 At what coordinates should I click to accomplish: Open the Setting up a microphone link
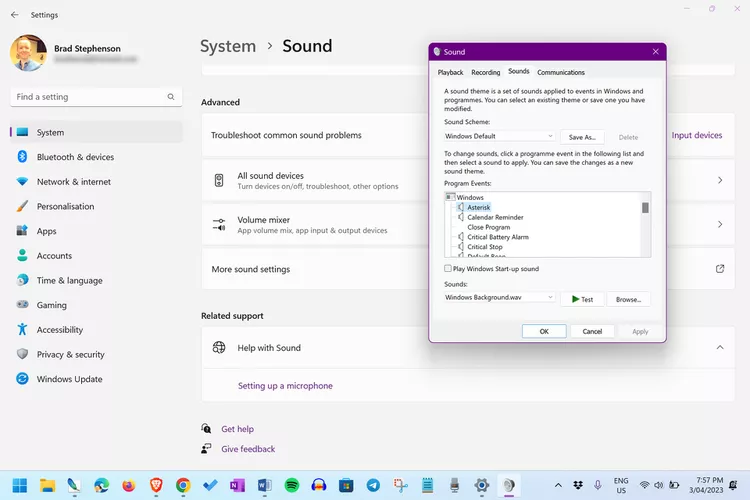point(285,386)
